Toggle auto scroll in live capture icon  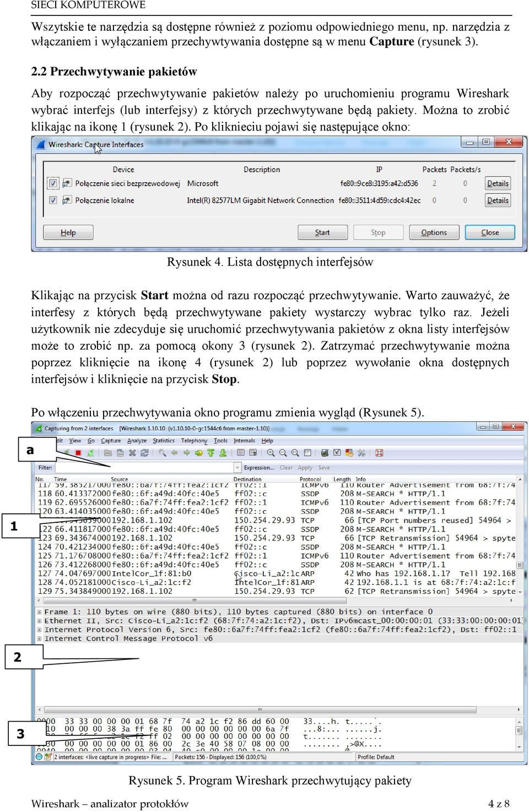point(253,453)
